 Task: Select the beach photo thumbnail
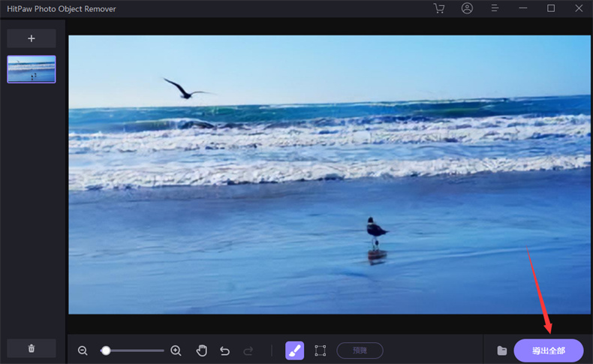[32, 69]
